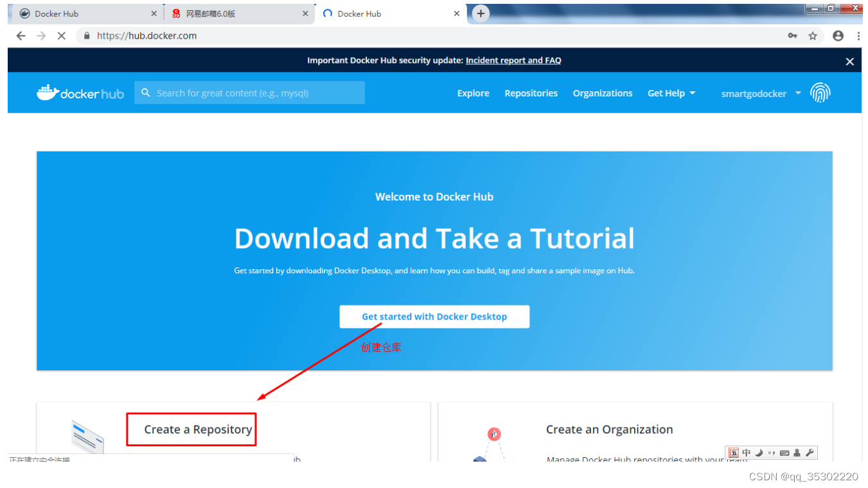Switch to the 网易邮箱6.0版 tab
Viewport: 868px width, 488px height.
[x=239, y=14]
